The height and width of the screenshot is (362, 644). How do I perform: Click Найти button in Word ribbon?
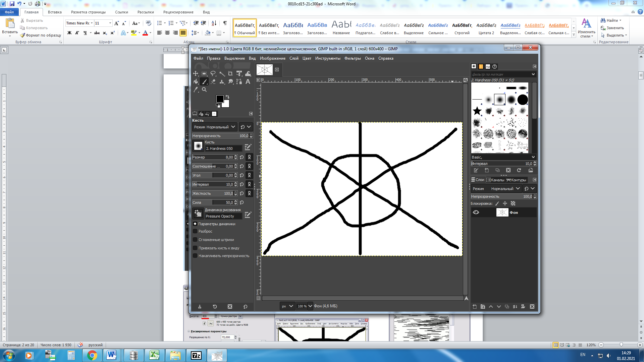[610, 20]
